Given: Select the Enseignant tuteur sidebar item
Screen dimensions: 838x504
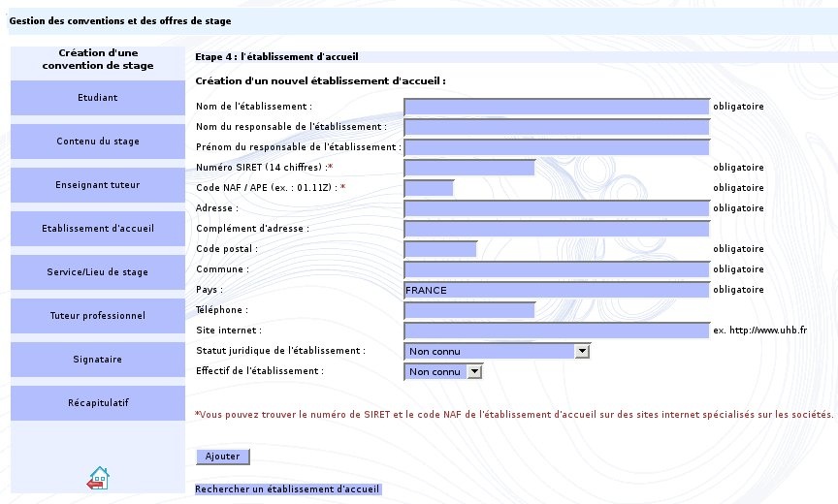Looking at the screenshot, I should [97, 185].
